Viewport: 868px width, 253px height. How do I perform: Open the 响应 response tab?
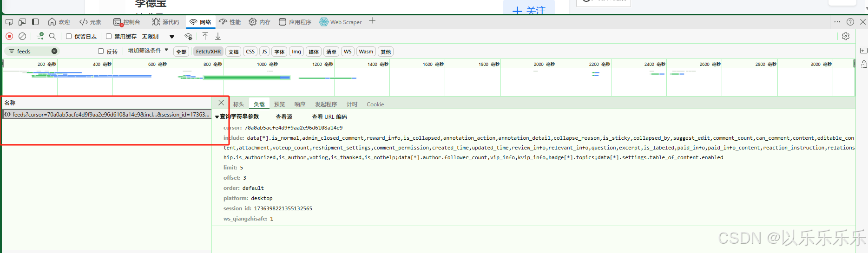(x=300, y=104)
